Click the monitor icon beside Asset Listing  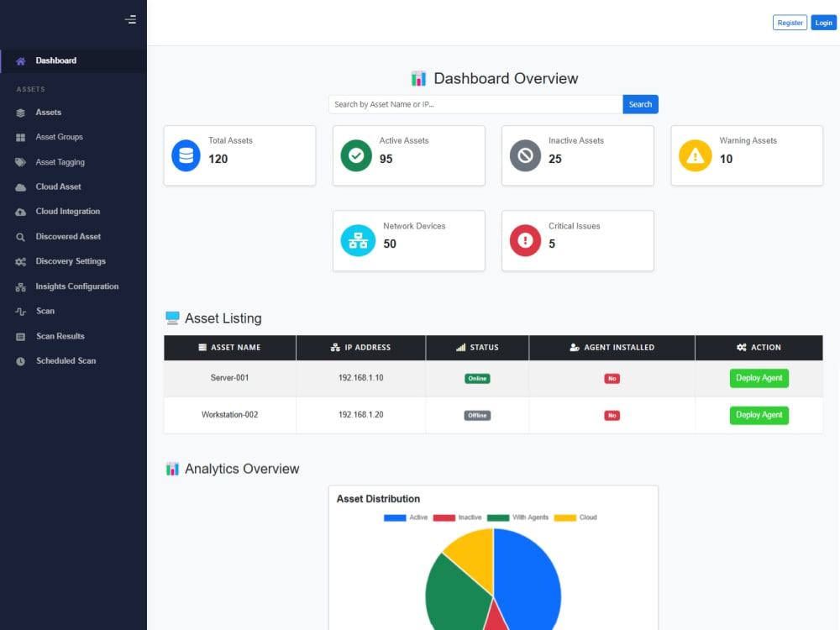pos(172,318)
